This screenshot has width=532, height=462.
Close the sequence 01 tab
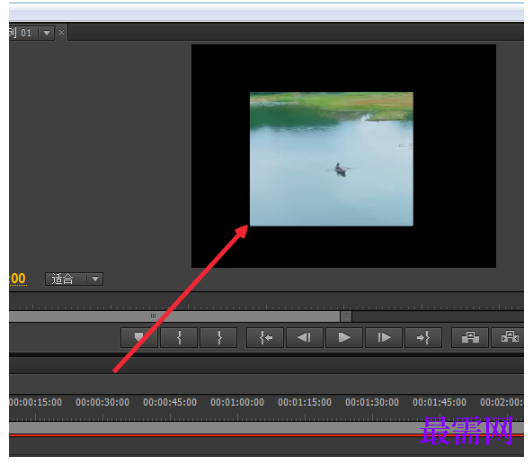pos(61,33)
